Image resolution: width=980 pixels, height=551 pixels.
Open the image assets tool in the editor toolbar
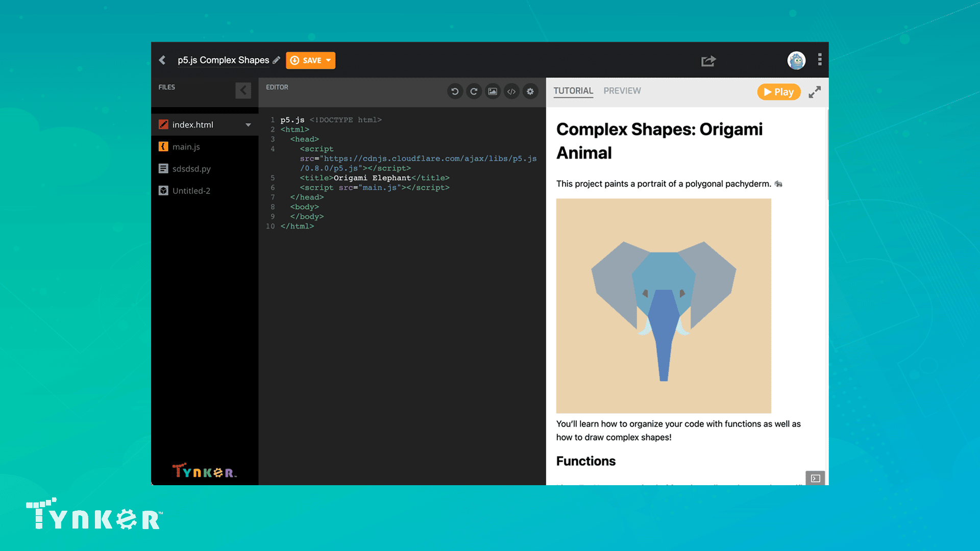click(x=493, y=91)
